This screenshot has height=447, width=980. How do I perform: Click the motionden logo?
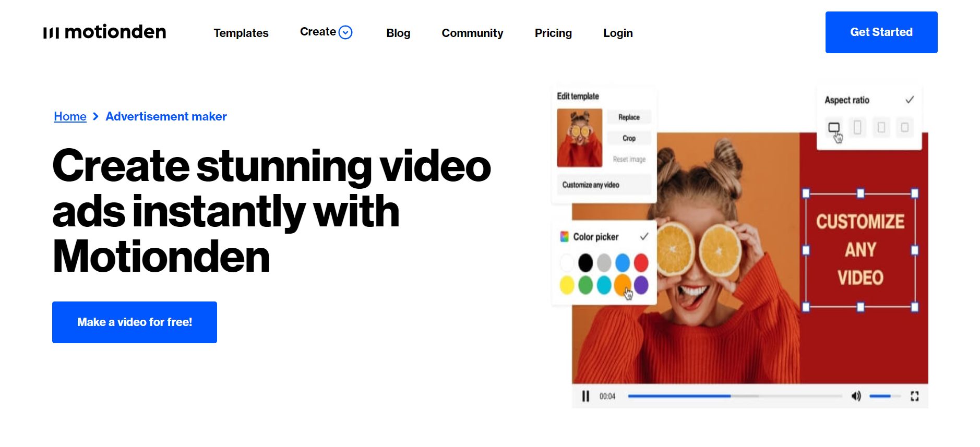[x=104, y=32]
